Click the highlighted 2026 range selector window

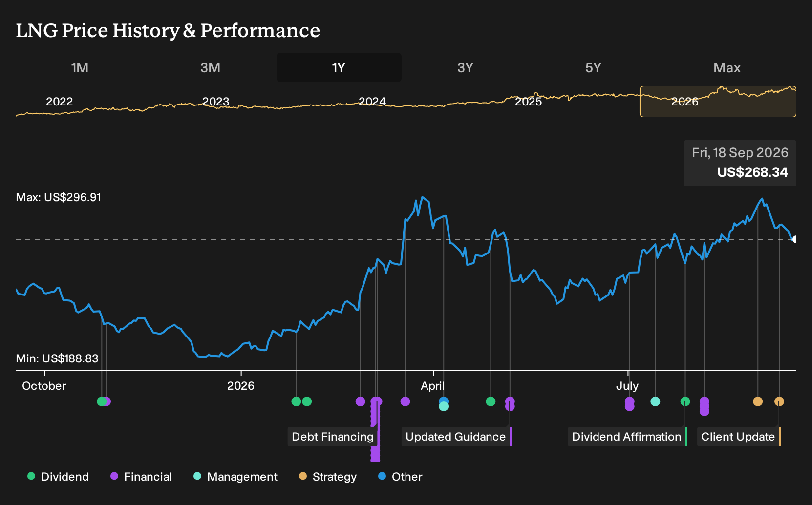(x=718, y=102)
